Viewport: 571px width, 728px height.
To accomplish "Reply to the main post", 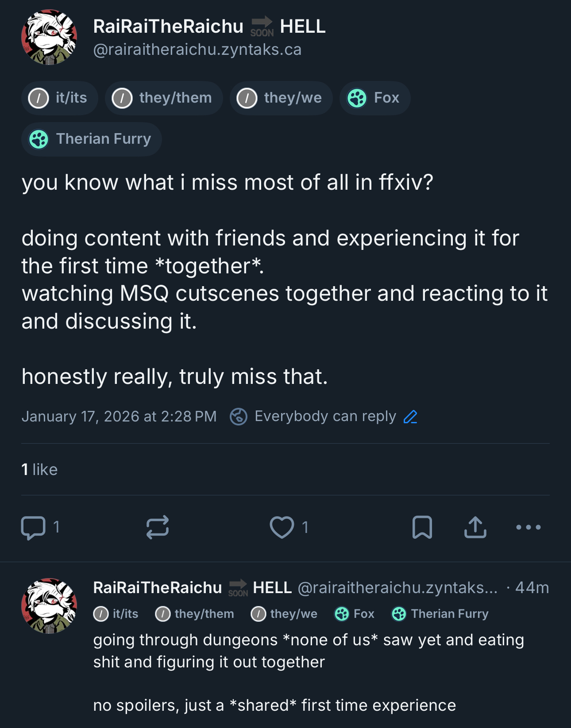I will click(34, 527).
